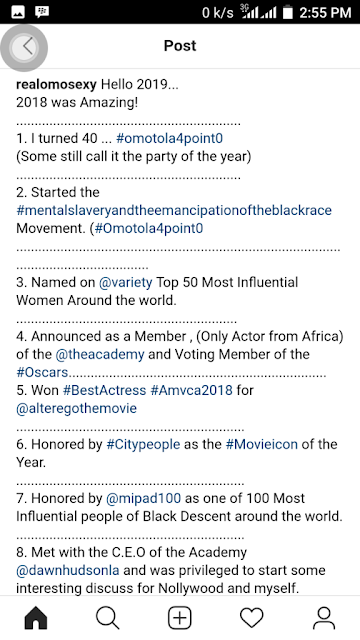Tap the picture notification icon in status bar
Viewport: 360px width, 640px height.
(x=18, y=12)
